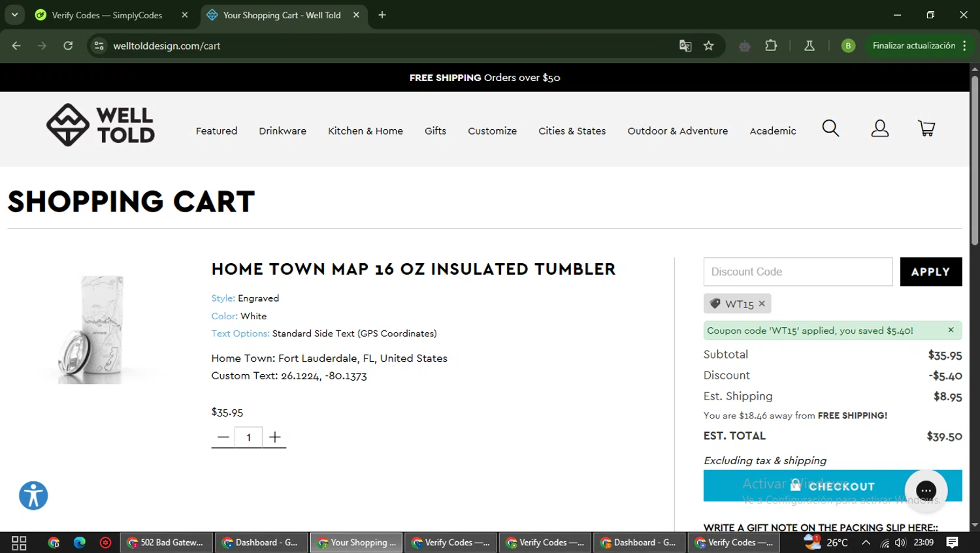Reload the cart page
980x553 pixels.
(68, 46)
